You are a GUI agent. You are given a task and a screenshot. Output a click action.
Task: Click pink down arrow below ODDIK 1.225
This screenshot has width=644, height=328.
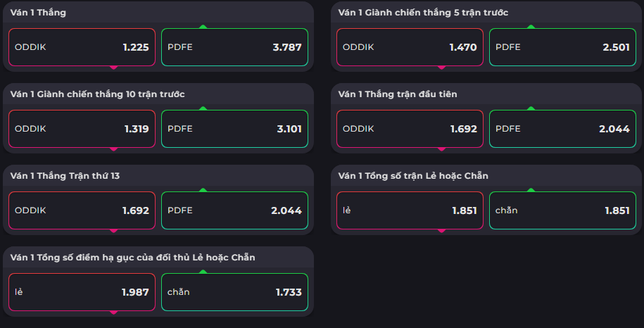114,68
